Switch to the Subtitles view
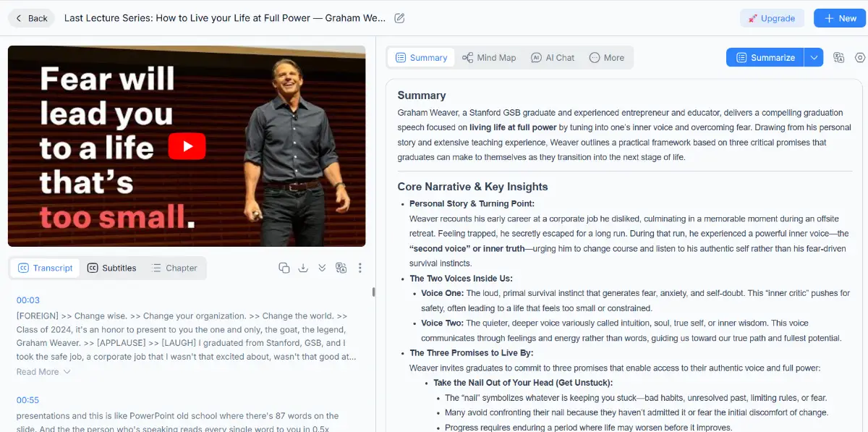The image size is (868, 432). click(112, 268)
